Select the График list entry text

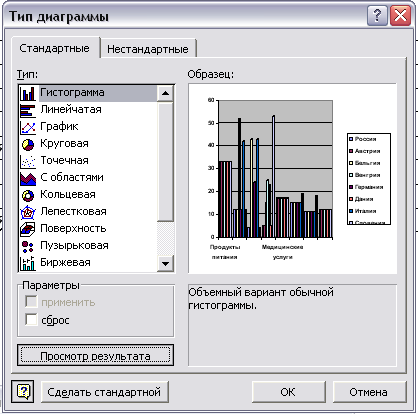point(59,126)
